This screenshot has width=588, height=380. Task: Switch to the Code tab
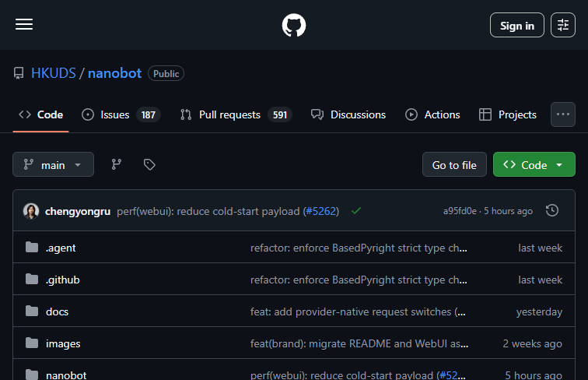coord(41,115)
